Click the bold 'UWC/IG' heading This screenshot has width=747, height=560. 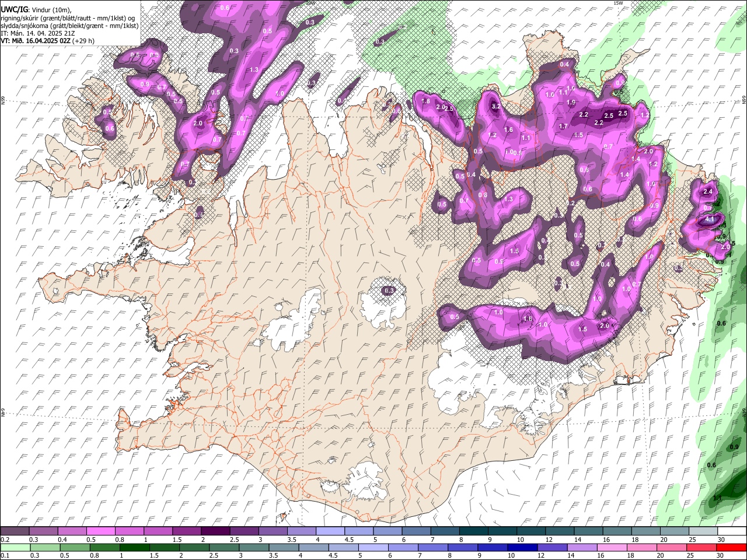13,10
